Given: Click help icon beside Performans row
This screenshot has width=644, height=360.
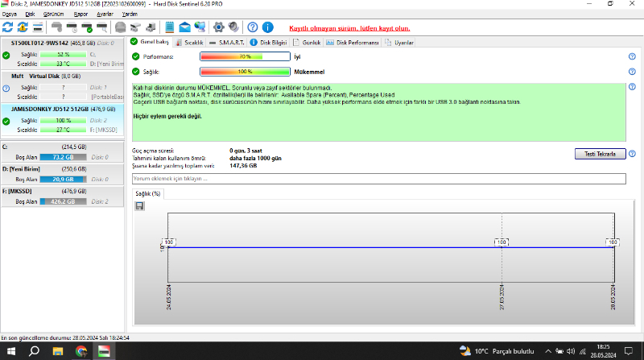Looking at the screenshot, I should coord(632,56).
